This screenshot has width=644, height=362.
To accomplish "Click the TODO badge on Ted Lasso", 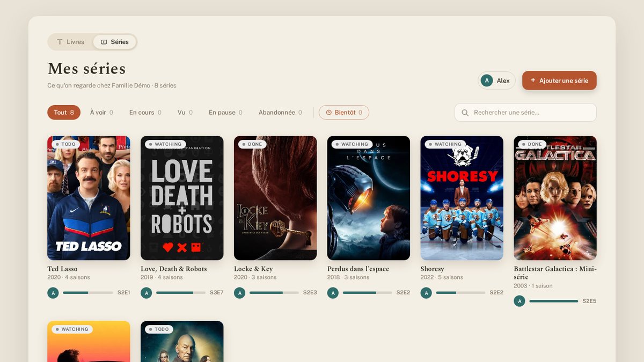I will click(66, 144).
